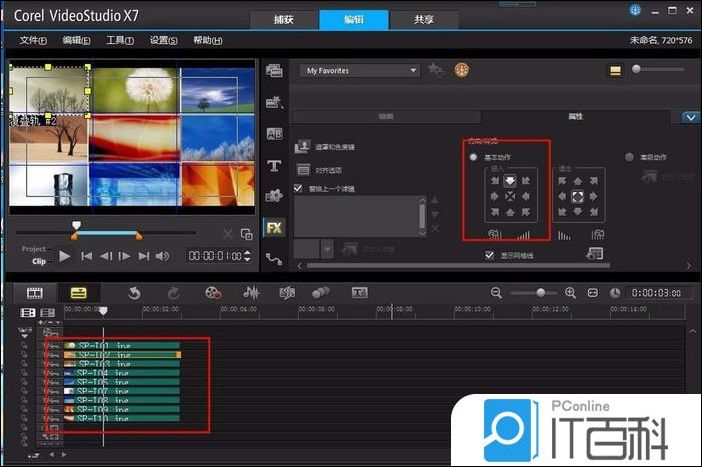Viewport: 702px width, 467px height.
Task: Switch to the 属性 attributes tab
Action: [x=576, y=117]
